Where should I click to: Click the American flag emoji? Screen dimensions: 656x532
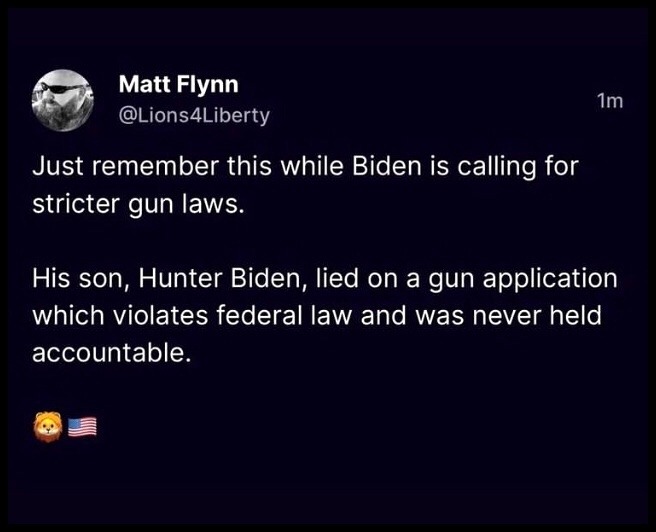82,427
